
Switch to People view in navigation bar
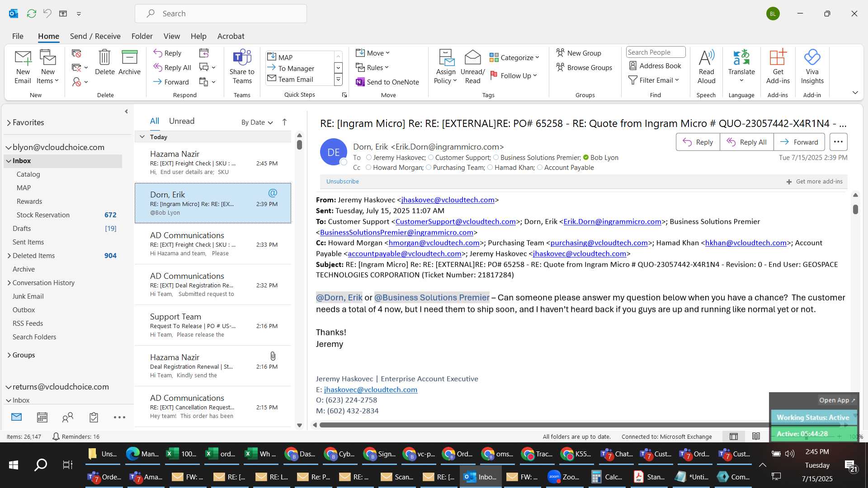point(68,417)
